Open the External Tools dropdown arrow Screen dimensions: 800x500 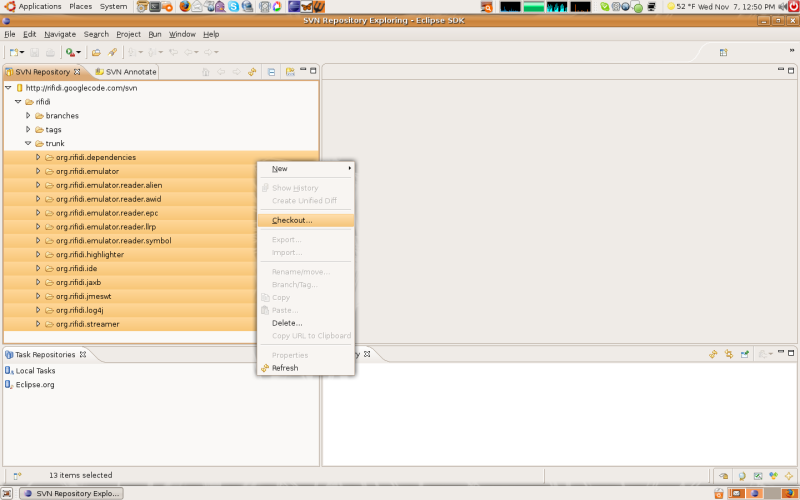coord(79,53)
